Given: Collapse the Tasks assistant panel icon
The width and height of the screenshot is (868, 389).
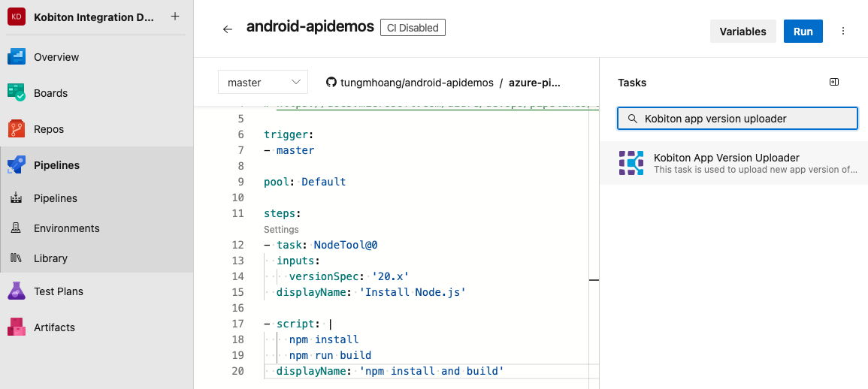Looking at the screenshot, I should [x=834, y=82].
